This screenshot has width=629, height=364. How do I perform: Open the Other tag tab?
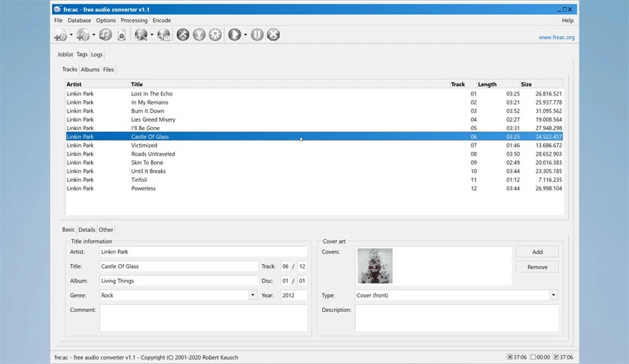pos(106,229)
